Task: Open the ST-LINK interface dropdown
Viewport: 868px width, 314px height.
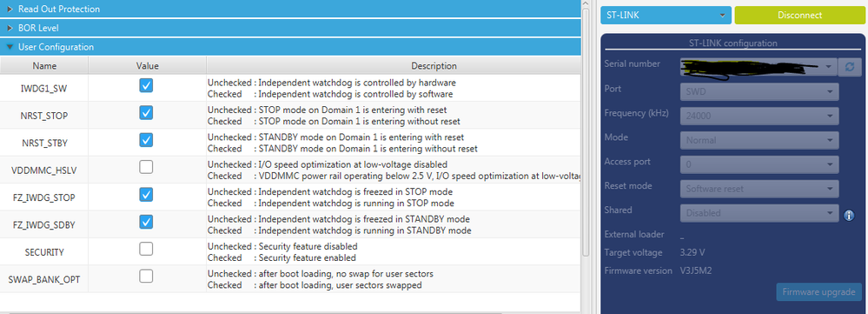Action: (x=666, y=16)
